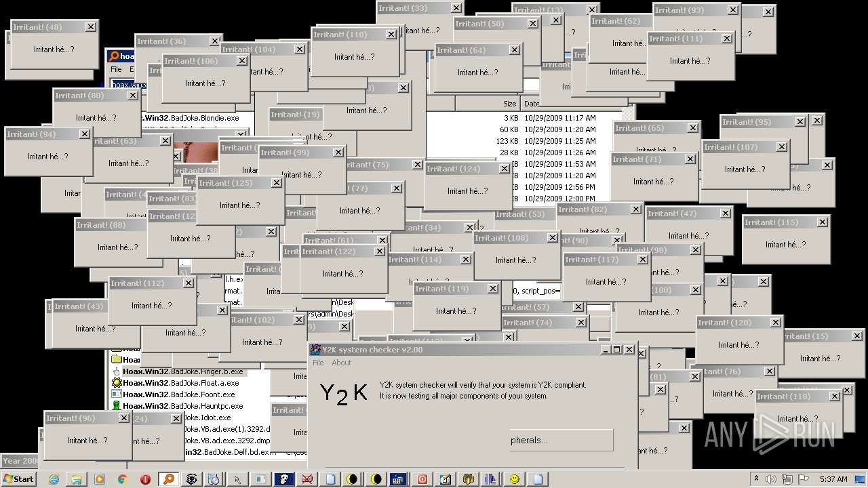Screen dimensions: 868x488
Task: Select Hoax.Win32.BadJoke.Hauntpc.exe file
Action: click(x=182, y=406)
